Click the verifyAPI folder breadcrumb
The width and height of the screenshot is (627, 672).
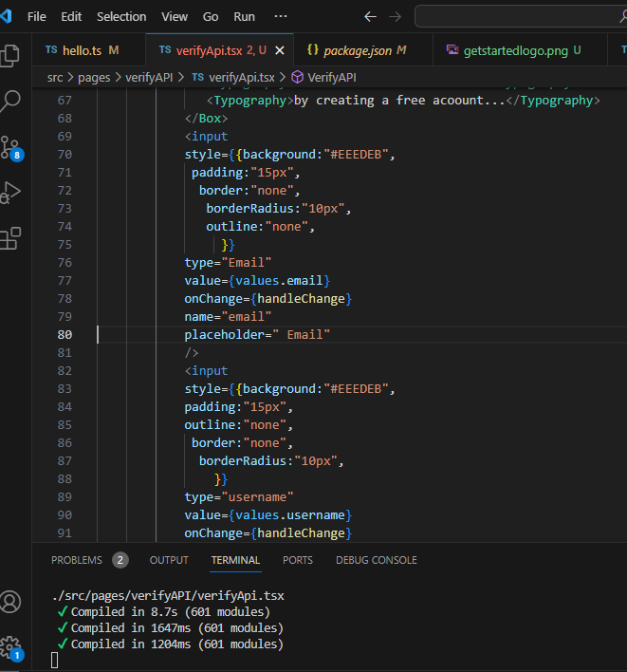pyautogui.click(x=149, y=78)
